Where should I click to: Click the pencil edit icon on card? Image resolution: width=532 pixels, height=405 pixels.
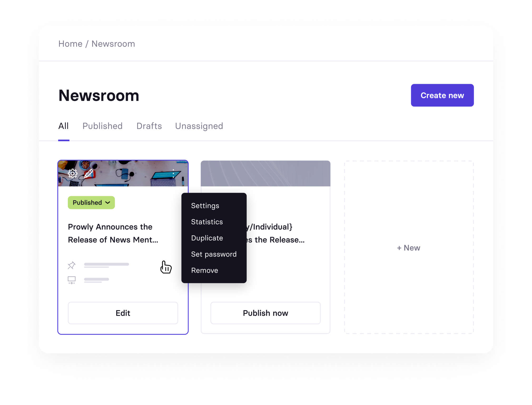coord(89,173)
